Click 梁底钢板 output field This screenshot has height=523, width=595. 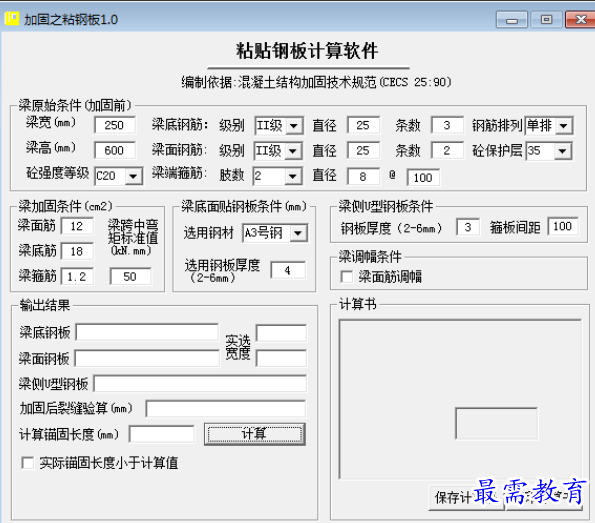tap(147, 332)
